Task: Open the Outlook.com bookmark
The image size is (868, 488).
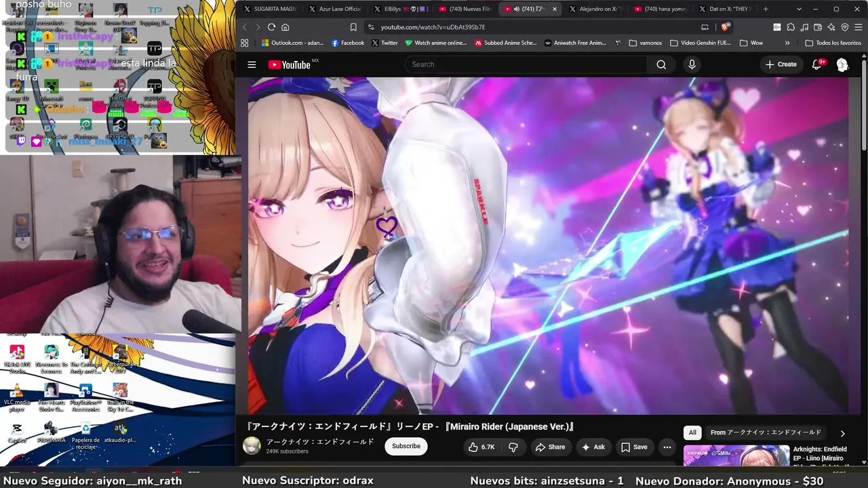Action: point(292,43)
